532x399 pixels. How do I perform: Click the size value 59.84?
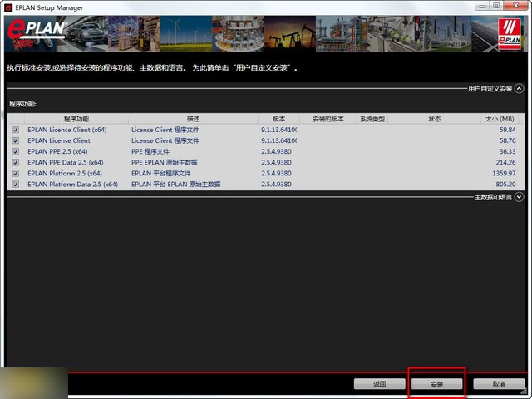click(x=508, y=130)
